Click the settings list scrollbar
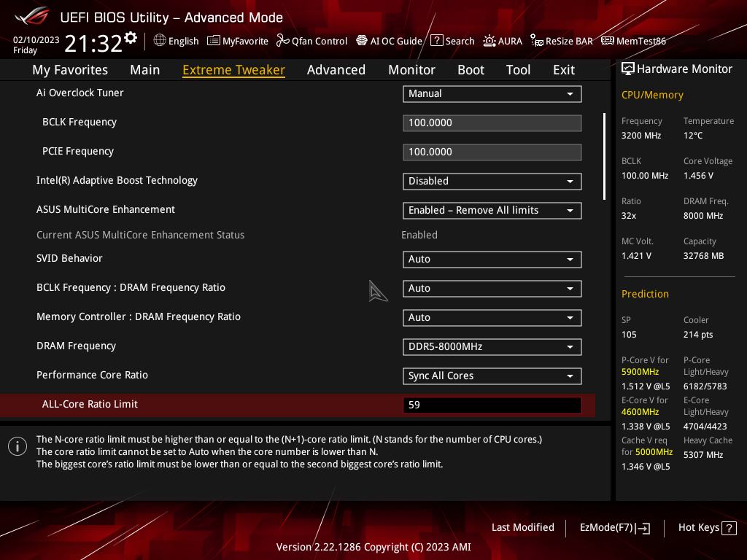This screenshot has width=747, height=560. [604, 156]
